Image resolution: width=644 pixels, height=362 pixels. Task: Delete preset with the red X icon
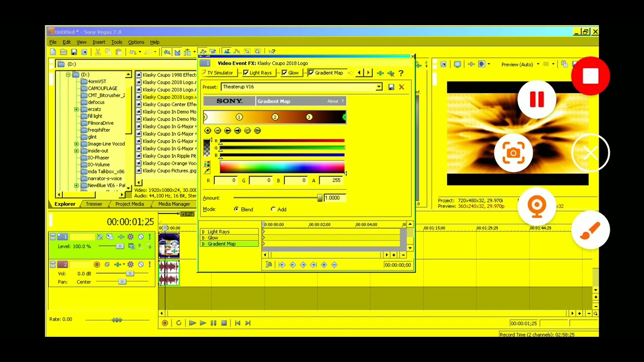click(401, 87)
